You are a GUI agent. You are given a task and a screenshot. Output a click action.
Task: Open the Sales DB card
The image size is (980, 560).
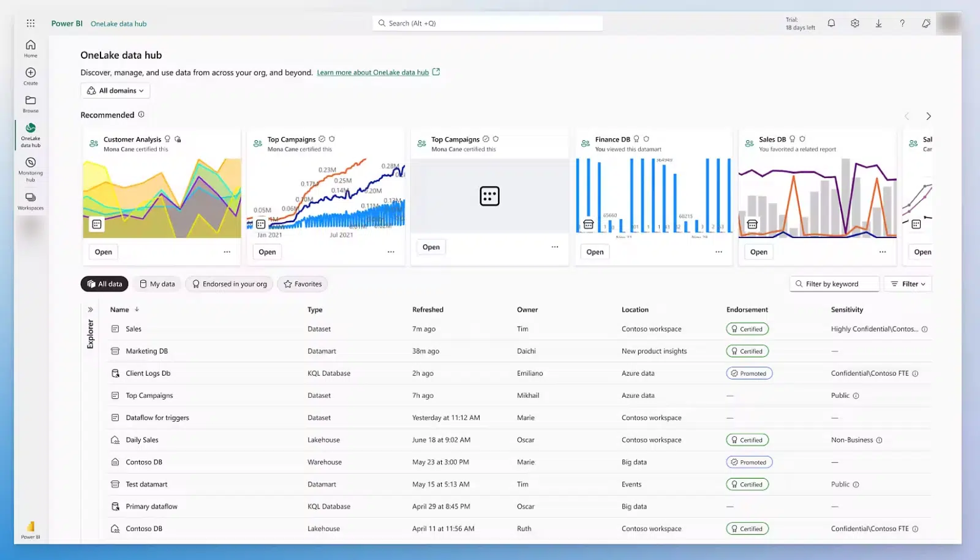(758, 252)
